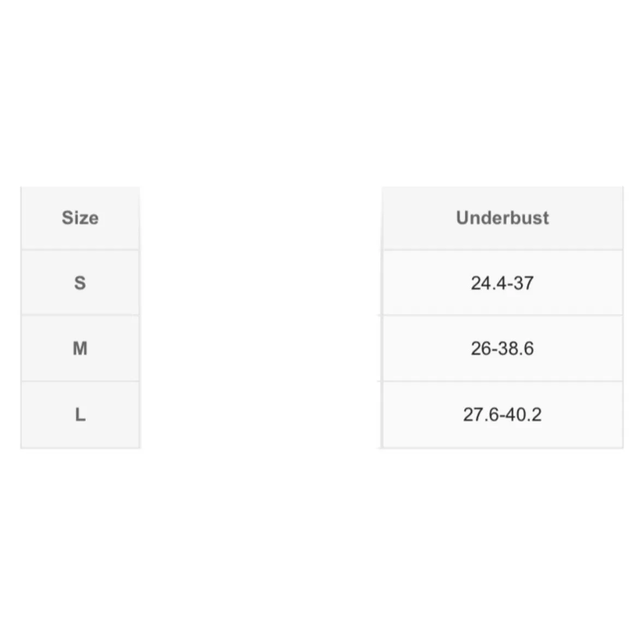Screen dimensions: 644x644
Task: Click the Size column header
Action: 80,218
